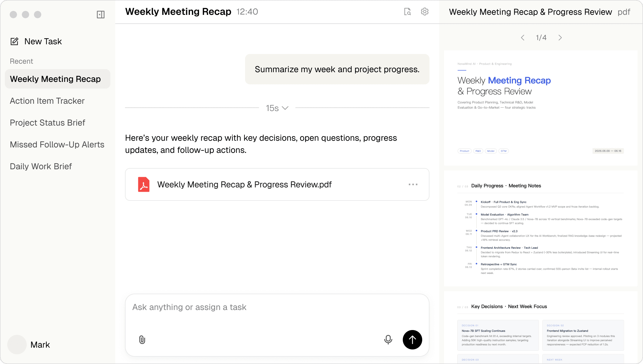The image size is (643, 364).
Task: Click the user name Mark
Action: [x=40, y=345]
